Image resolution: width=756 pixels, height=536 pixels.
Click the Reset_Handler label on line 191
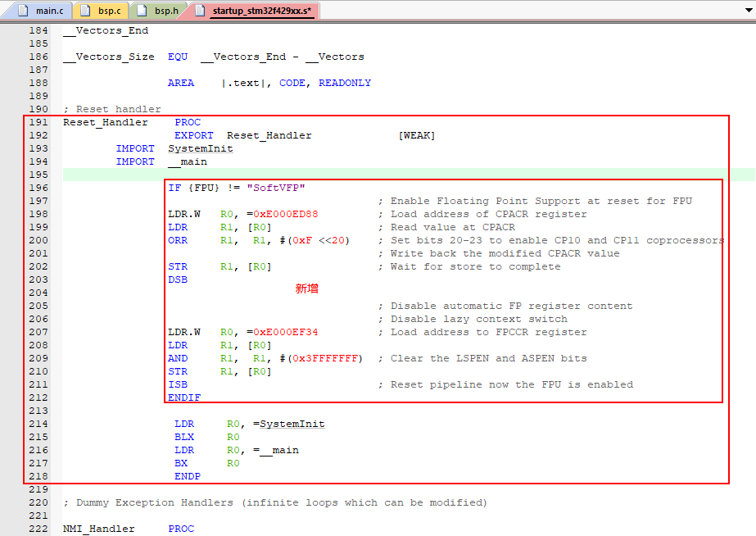(x=105, y=123)
